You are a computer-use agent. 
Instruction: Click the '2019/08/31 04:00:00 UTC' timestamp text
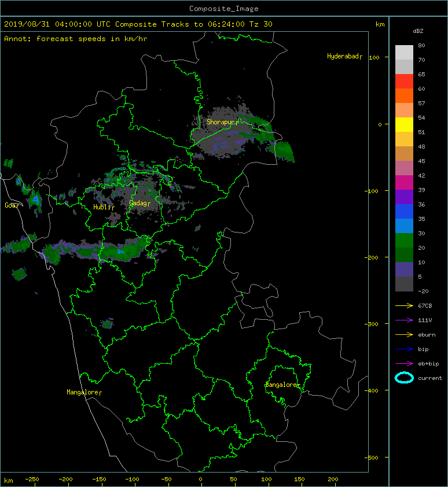click(x=57, y=24)
